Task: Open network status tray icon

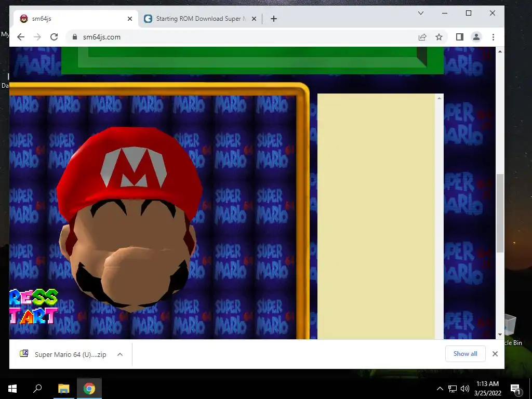Action: tap(453, 389)
